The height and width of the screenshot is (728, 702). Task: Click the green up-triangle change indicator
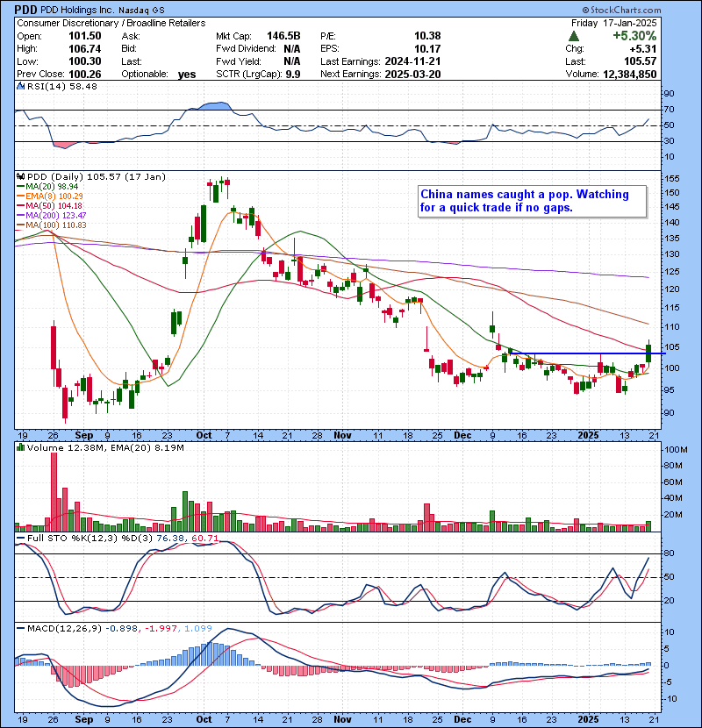click(574, 36)
